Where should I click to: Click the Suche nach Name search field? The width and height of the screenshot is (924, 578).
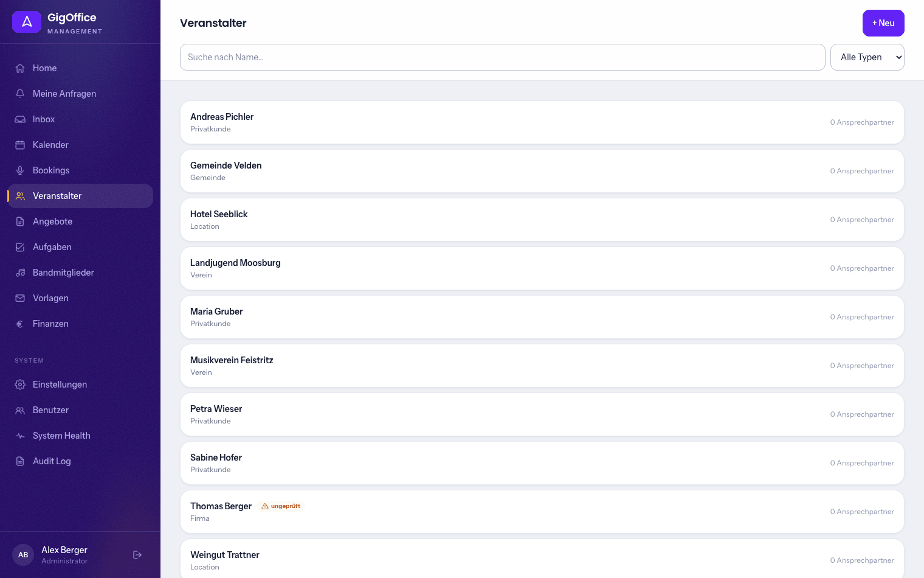point(502,57)
